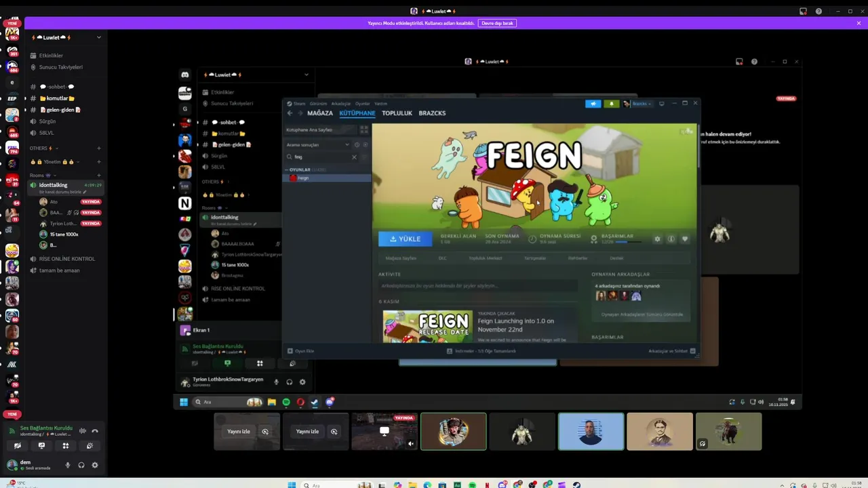The image size is (868, 488).
Task: Click first 'Yayını izle' stream button
Action: point(239,431)
